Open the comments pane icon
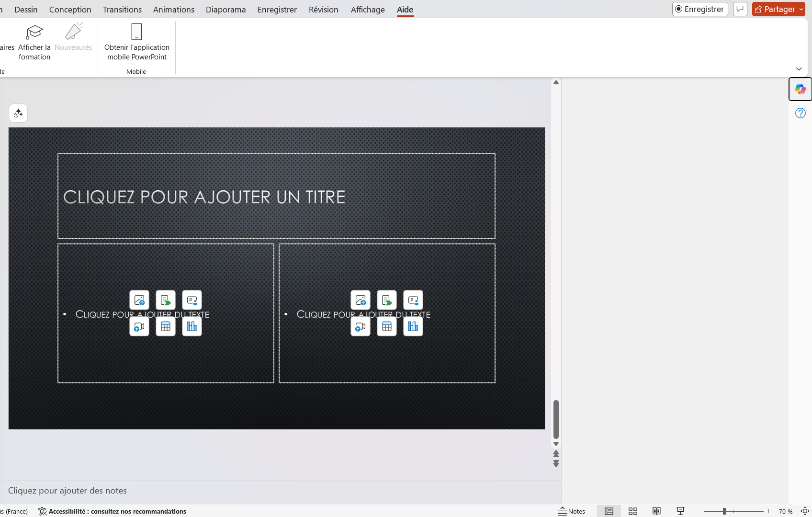 coord(740,9)
